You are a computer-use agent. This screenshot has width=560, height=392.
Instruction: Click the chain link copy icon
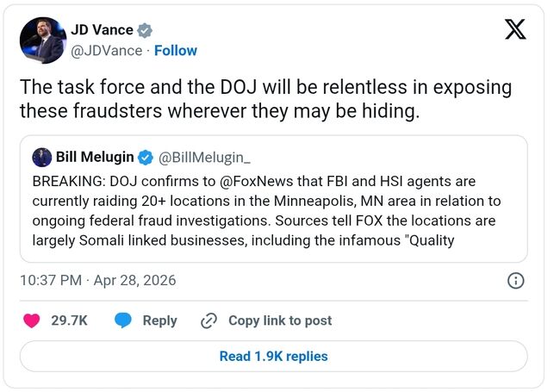(x=208, y=320)
